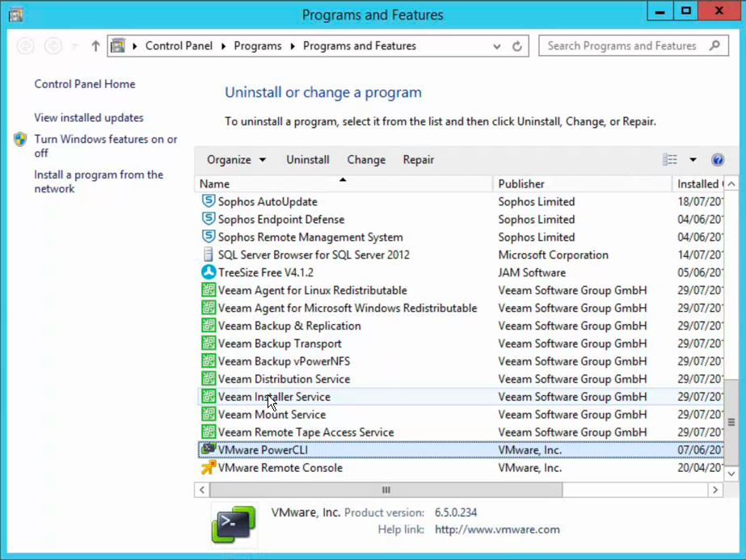
Task: Navigate to Programs via the breadcrumb
Action: pyautogui.click(x=257, y=45)
